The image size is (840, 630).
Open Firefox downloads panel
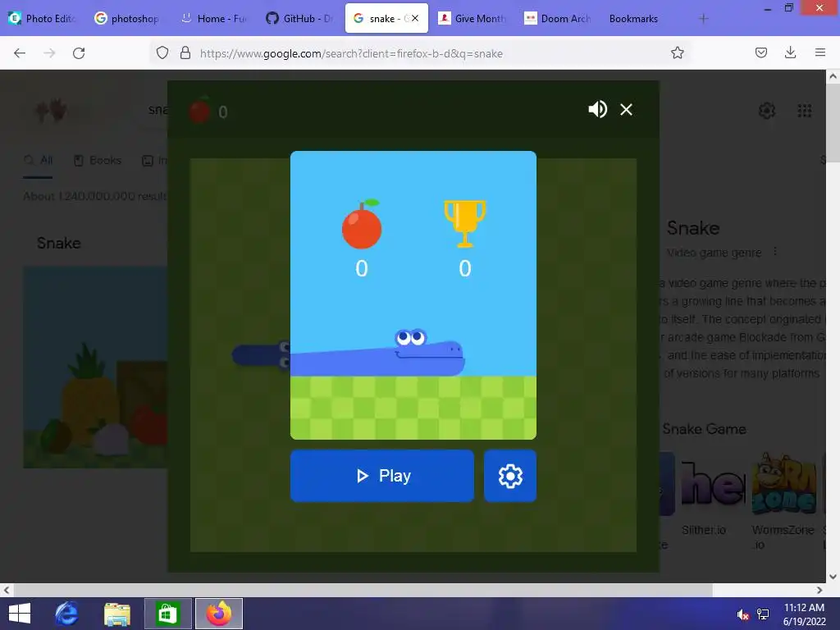click(x=790, y=52)
